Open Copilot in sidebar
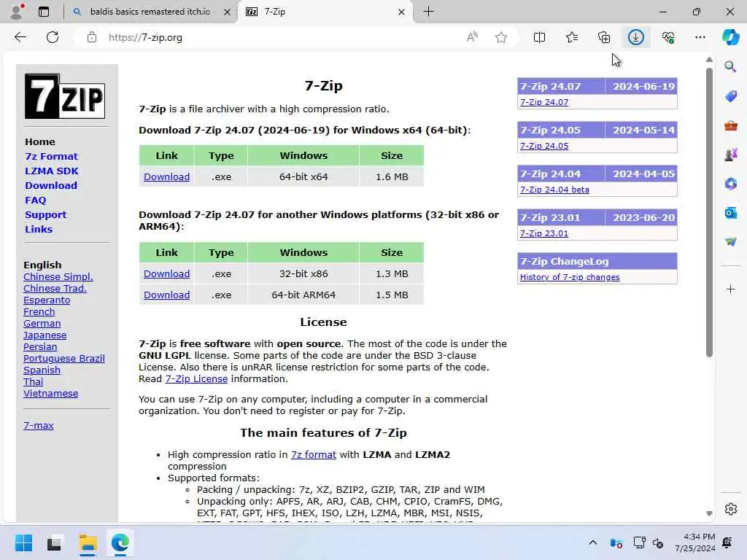Screen dimensions: 747x560 click(x=730, y=37)
